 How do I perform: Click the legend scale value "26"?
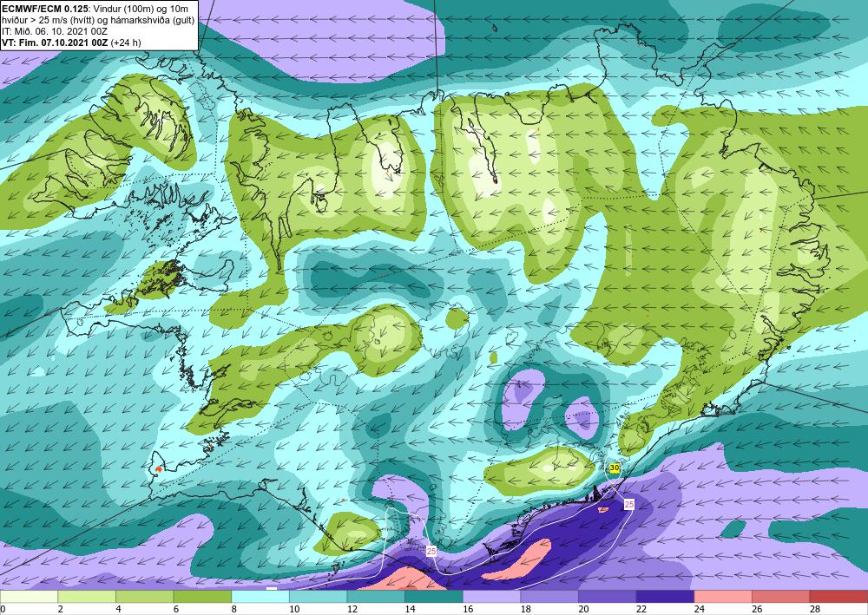[757, 609]
